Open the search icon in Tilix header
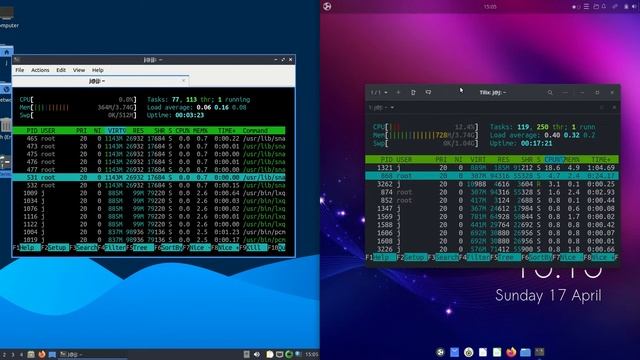 [x=550, y=93]
